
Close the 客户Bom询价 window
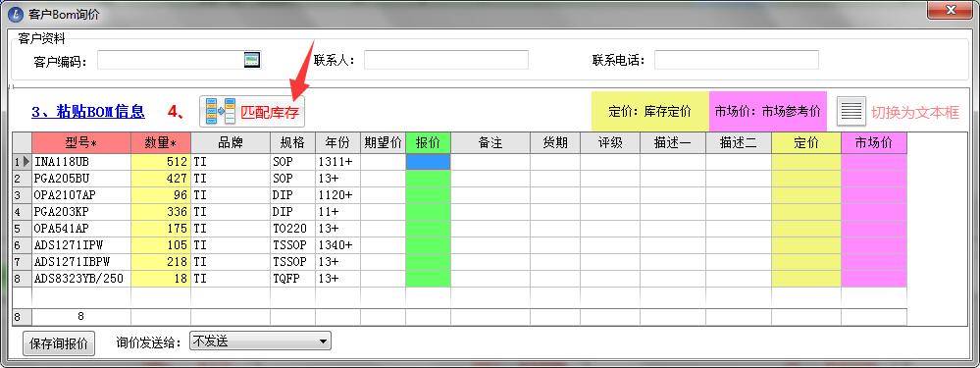[x=950, y=11]
